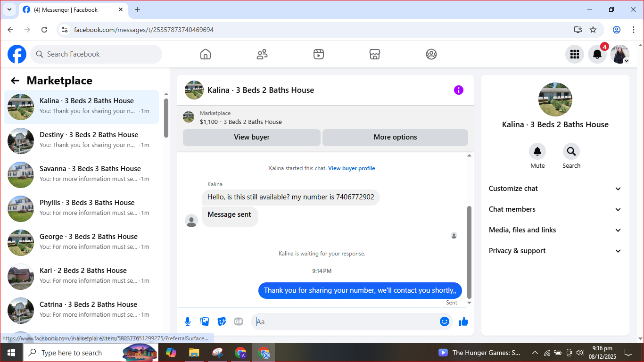Viewport: 644px width, 362px height.
Task: Go to Home feed icon
Action: pyautogui.click(x=206, y=54)
